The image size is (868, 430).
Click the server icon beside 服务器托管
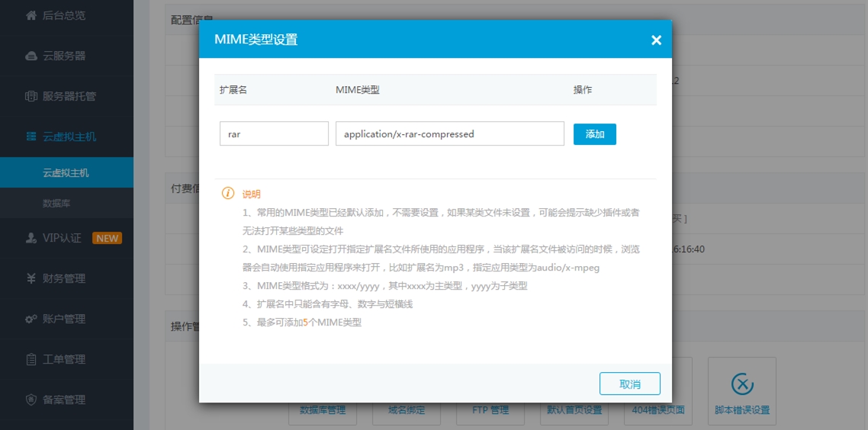31,96
